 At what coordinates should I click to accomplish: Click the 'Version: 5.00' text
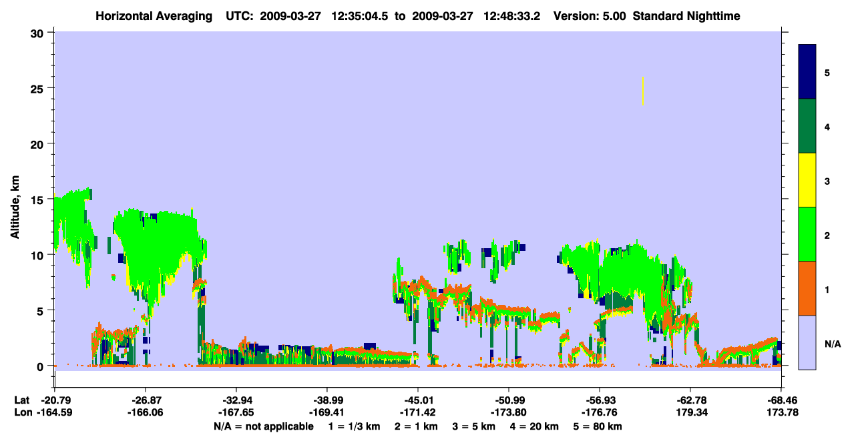tap(590, 16)
